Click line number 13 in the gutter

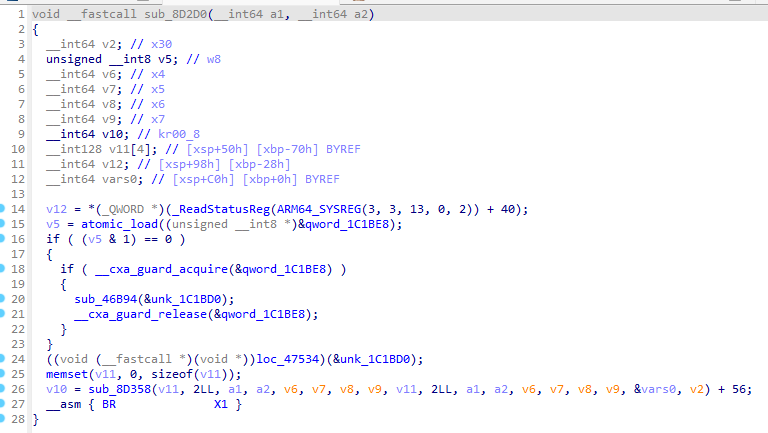[x=18, y=194]
